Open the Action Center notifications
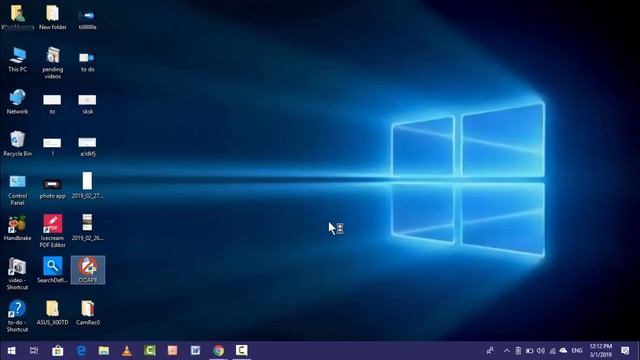The image size is (640, 360). pyautogui.click(x=625, y=351)
